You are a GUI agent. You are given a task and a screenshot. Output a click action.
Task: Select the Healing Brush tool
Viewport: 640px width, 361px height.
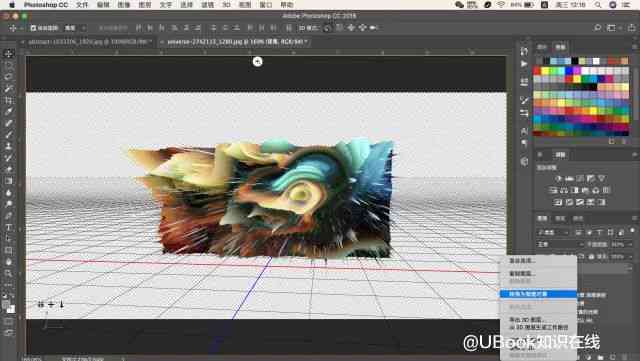[9, 123]
